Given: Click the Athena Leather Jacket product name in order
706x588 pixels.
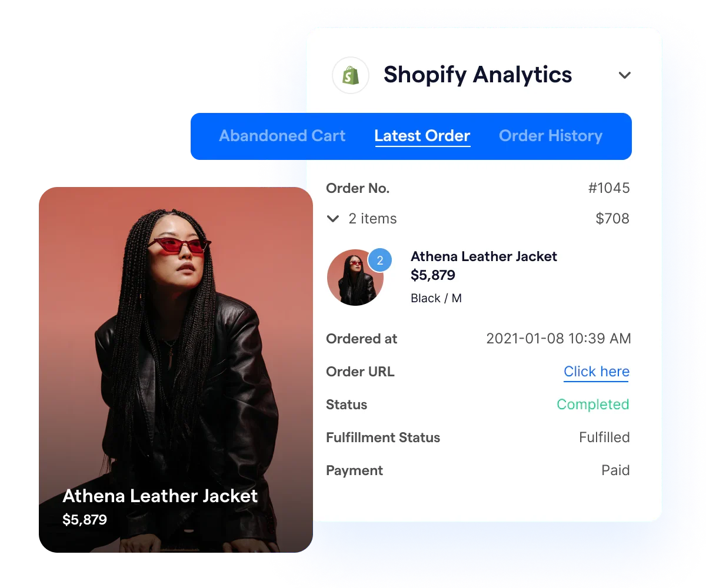Looking at the screenshot, I should pyautogui.click(x=484, y=256).
